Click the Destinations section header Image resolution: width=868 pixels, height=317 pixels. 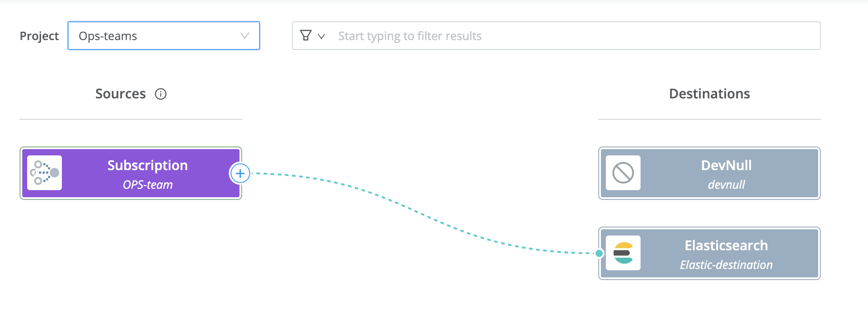click(709, 93)
